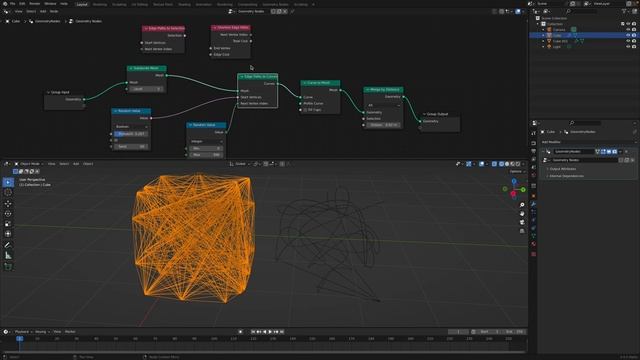The width and height of the screenshot is (640, 360).
Task: Activate the Cursor tool in viewport toolbar
Action: coord(8,193)
